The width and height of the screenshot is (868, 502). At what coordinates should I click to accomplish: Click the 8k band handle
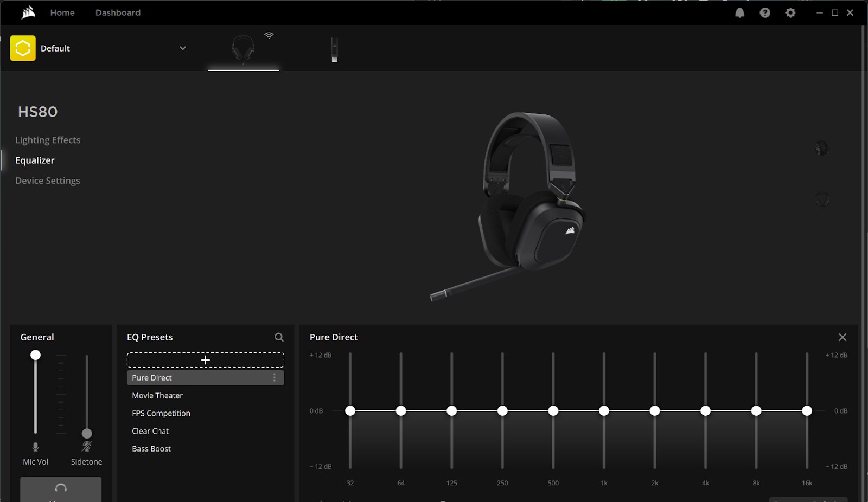pos(756,411)
